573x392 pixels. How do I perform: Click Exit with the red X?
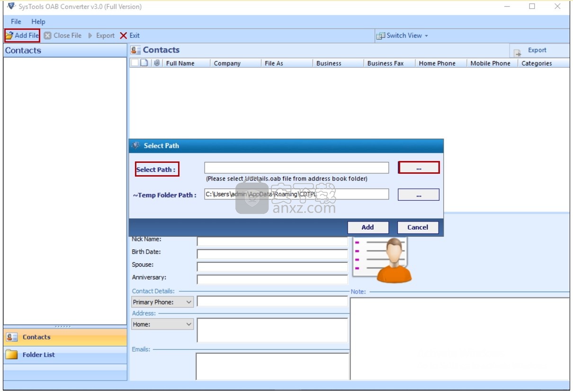[x=130, y=36]
